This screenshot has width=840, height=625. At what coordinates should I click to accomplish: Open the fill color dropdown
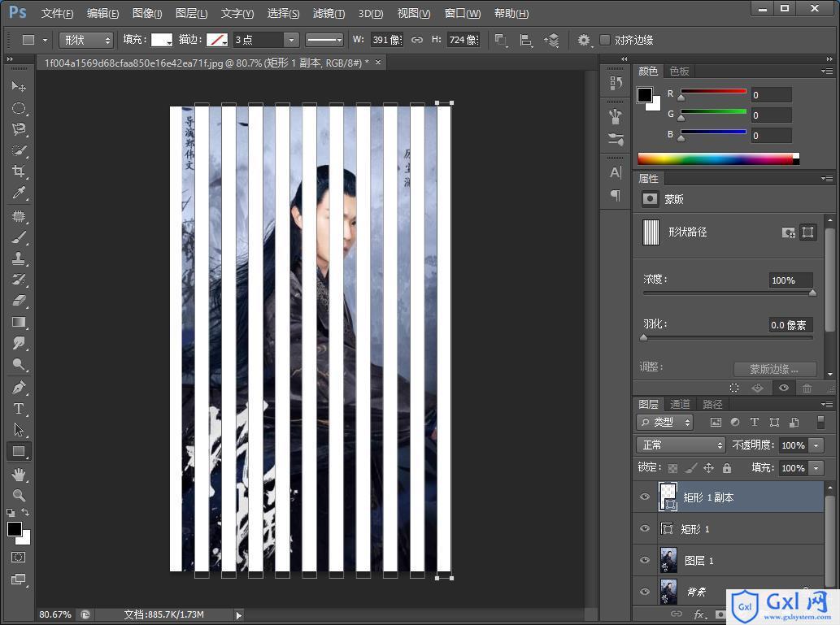coord(162,40)
